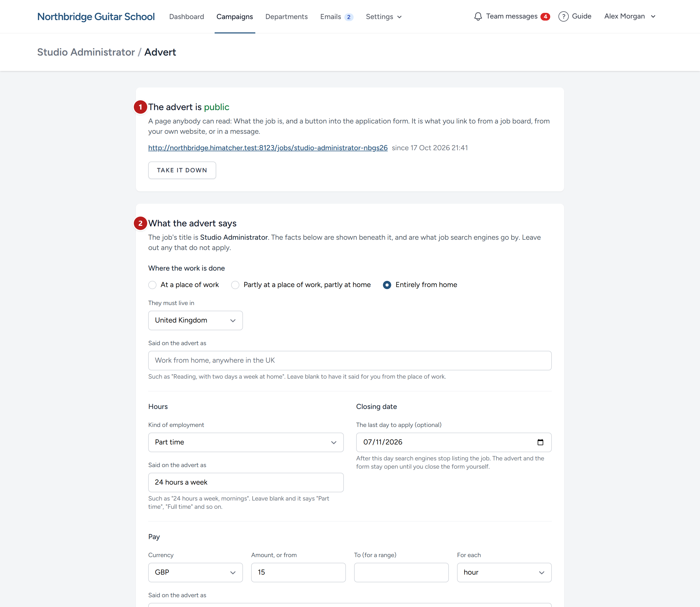The height and width of the screenshot is (607, 700).
Task: Click the Emails unread count badge
Action: (x=348, y=17)
